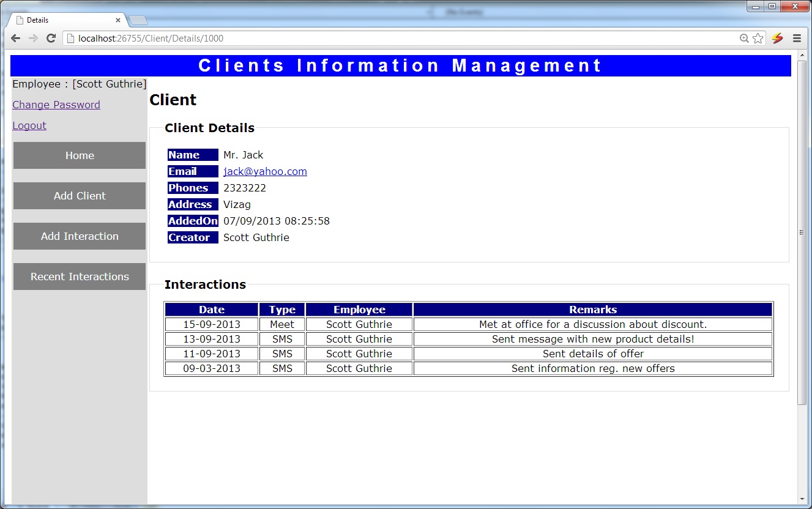Image resolution: width=812 pixels, height=509 pixels.
Task: View Recent Interactions from sidebar
Action: [x=80, y=277]
